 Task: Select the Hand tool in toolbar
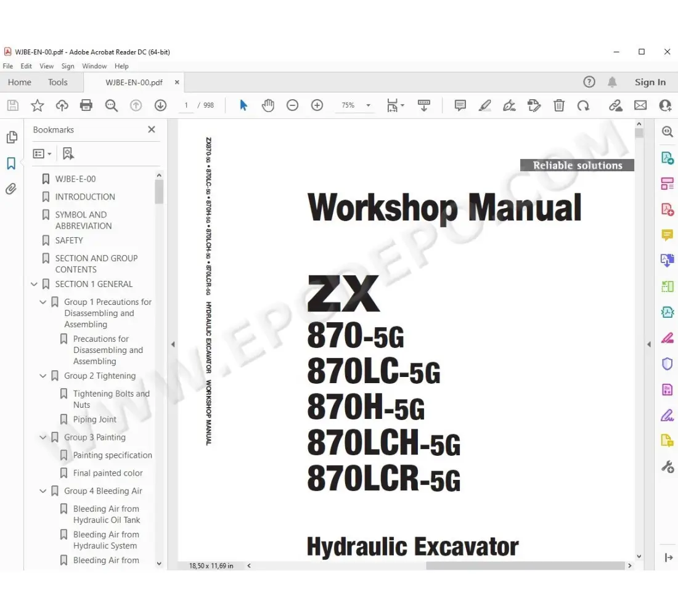click(x=268, y=105)
